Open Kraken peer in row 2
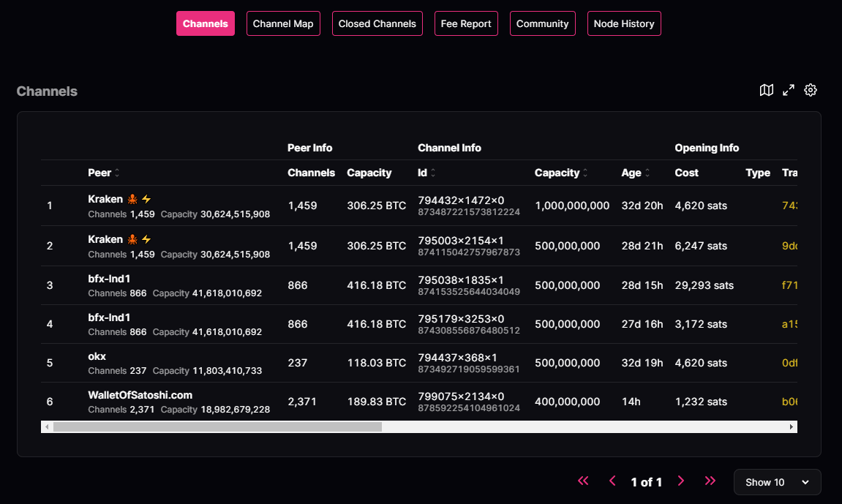842x504 pixels. click(x=105, y=239)
